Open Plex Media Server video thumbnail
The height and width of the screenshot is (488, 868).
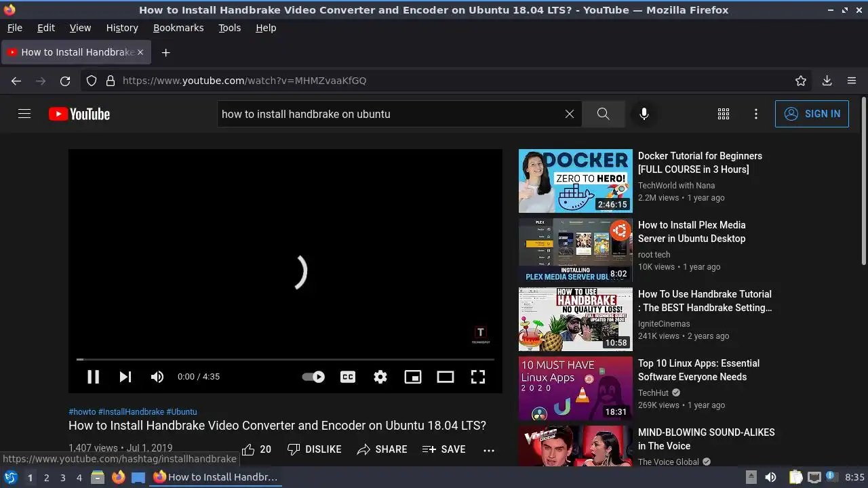(x=576, y=250)
